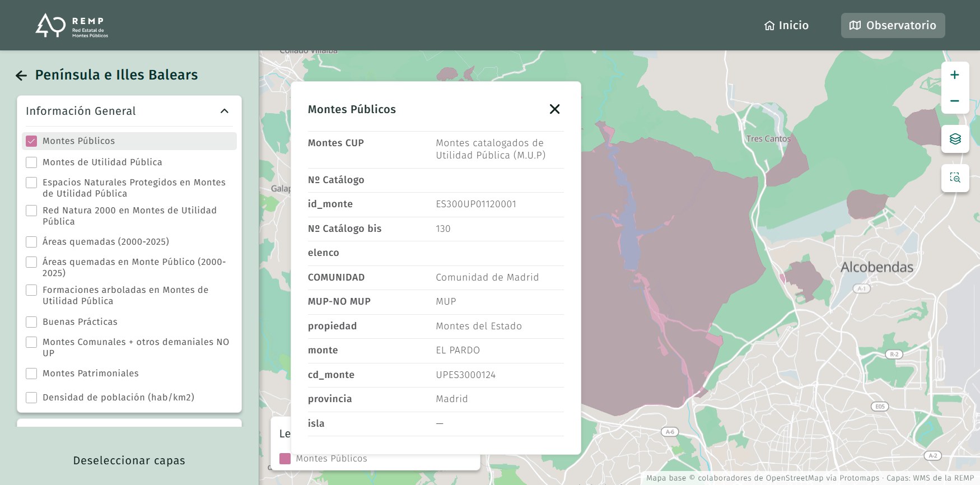This screenshot has width=980, height=485.
Task: Click the monte value EL PARDO
Action: (x=458, y=351)
